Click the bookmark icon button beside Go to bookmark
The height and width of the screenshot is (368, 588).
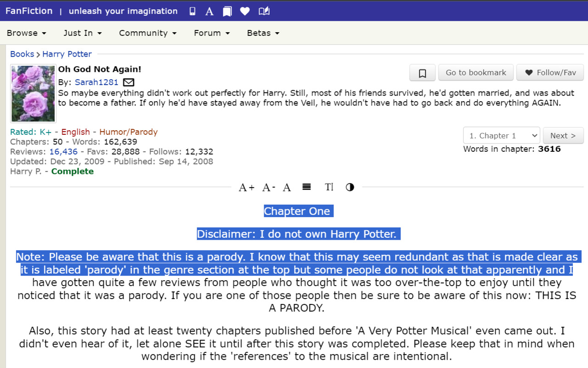click(423, 73)
